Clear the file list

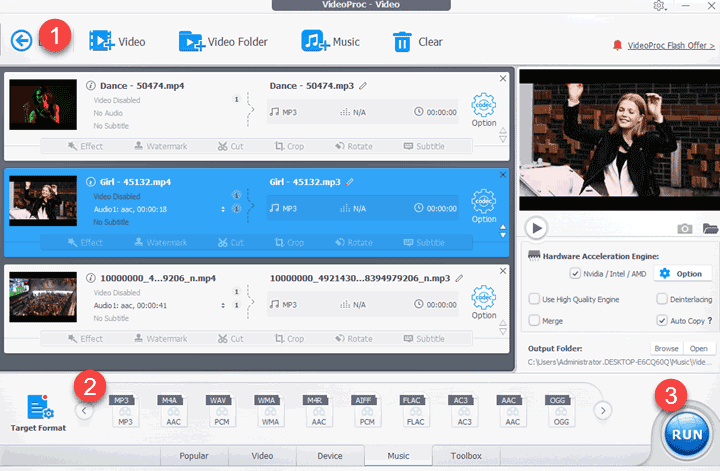click(417, 42)
